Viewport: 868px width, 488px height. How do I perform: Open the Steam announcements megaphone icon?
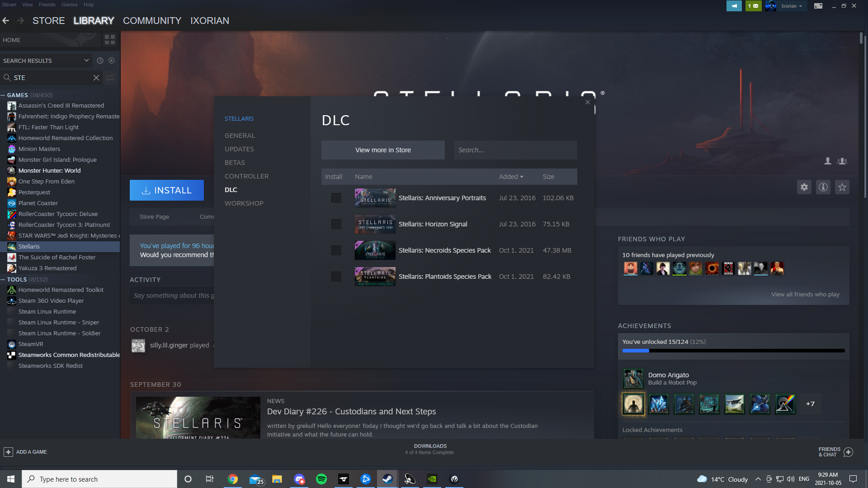click(x=734, y=6)
